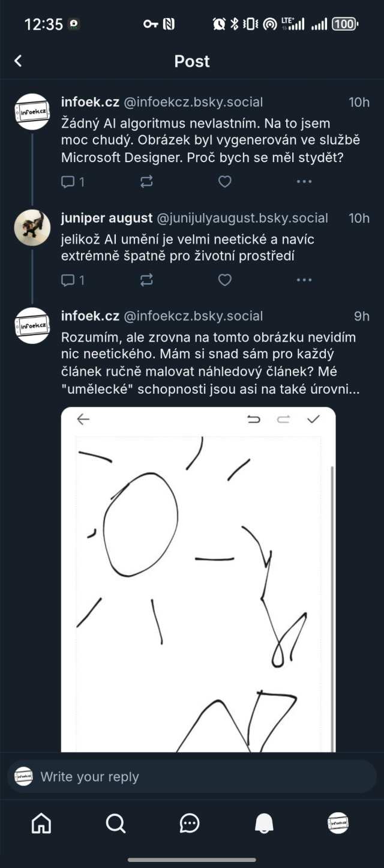The width and height of the screenshot is (384, 868).
Task: Open juniper august display name link
Action: (107, 218)
